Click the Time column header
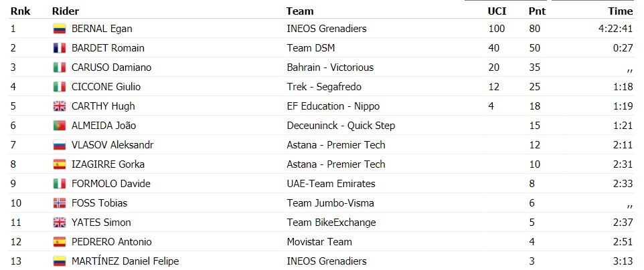This screenshot has width=644, height=270. [x=621, y=11]
